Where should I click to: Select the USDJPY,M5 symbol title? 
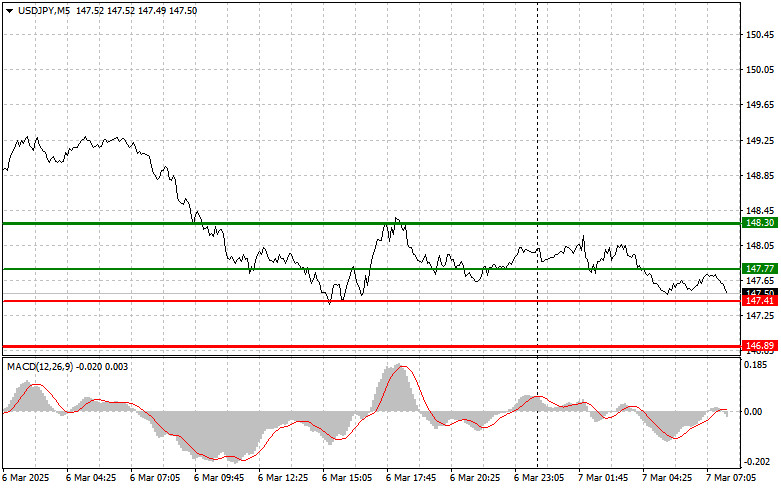pyautogui.click(x=44, y=10)
